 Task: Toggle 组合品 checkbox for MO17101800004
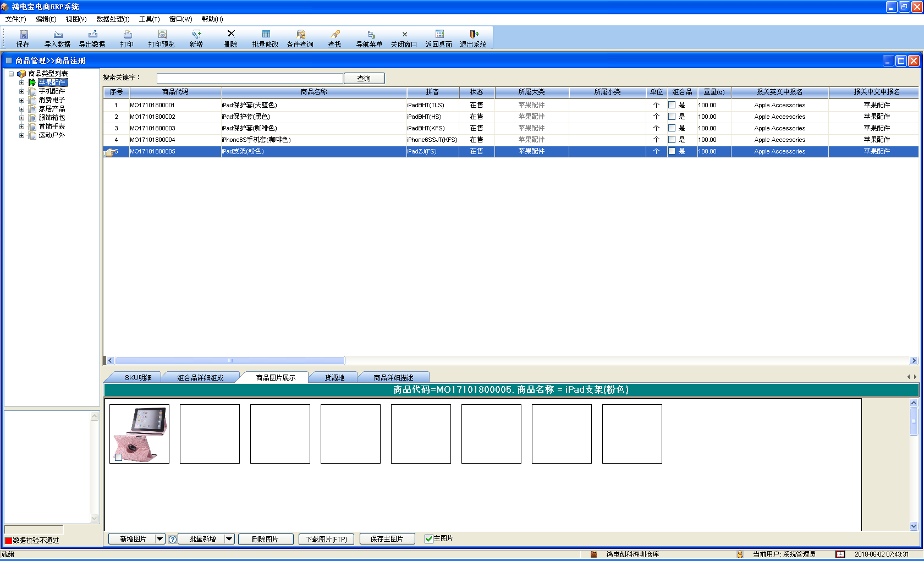click(672, 140)
